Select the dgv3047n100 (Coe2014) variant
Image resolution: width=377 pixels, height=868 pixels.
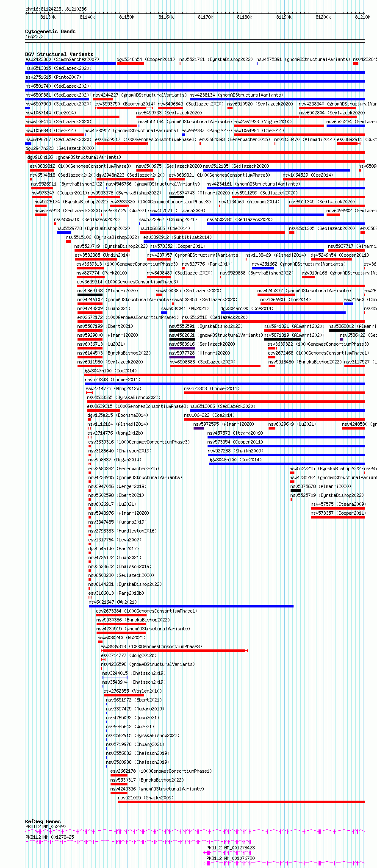(110, 371)
